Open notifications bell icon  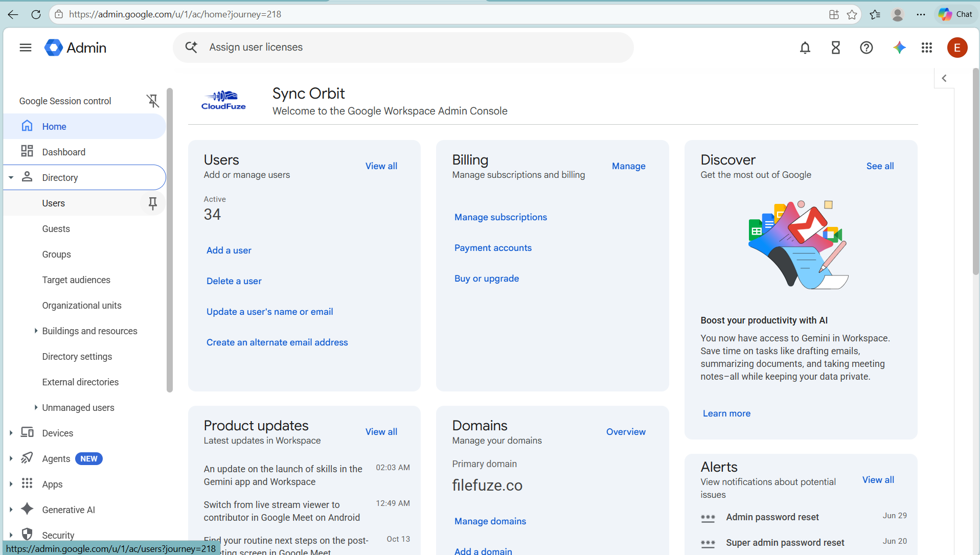805,48
